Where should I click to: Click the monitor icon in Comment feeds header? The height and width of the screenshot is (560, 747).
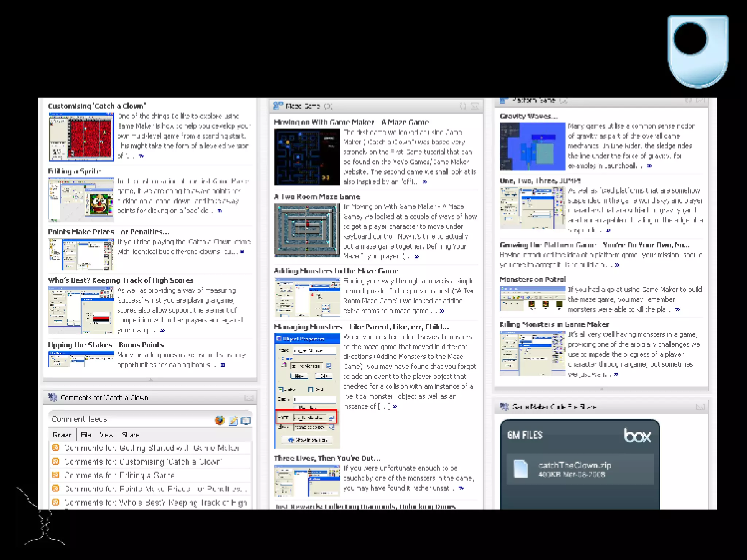click(x=246, y=420)
